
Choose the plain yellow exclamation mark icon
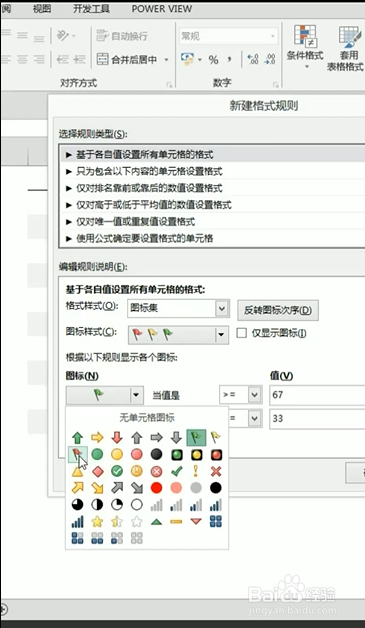tap(196, 471)
